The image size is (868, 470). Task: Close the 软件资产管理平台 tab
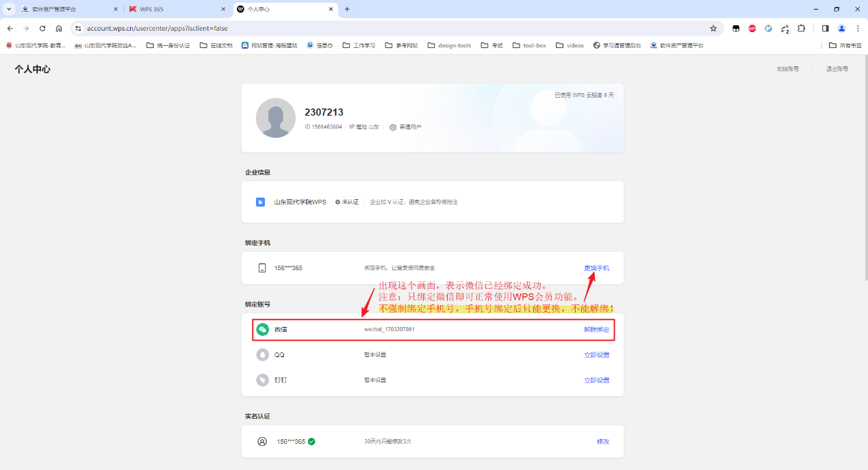[115, 10]
